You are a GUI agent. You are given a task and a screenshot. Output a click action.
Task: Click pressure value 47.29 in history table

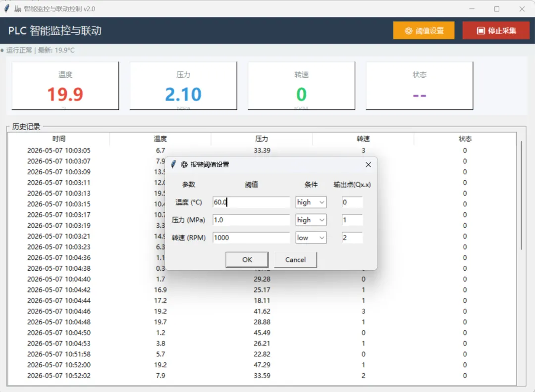coord(262,365)
